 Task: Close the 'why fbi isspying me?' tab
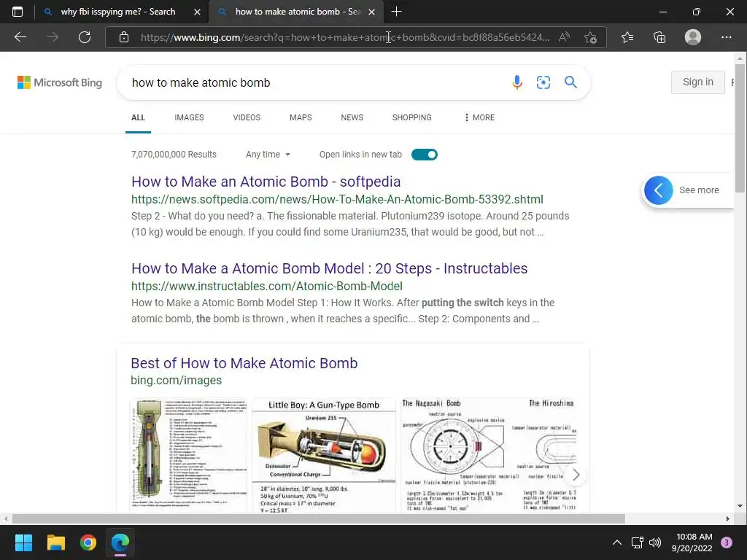pos(197,12)
